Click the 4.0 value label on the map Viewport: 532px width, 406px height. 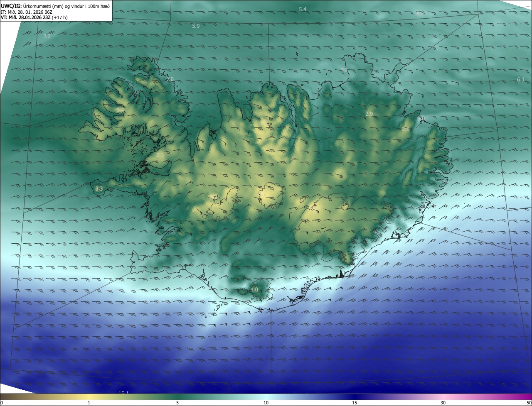coord(254,289)
